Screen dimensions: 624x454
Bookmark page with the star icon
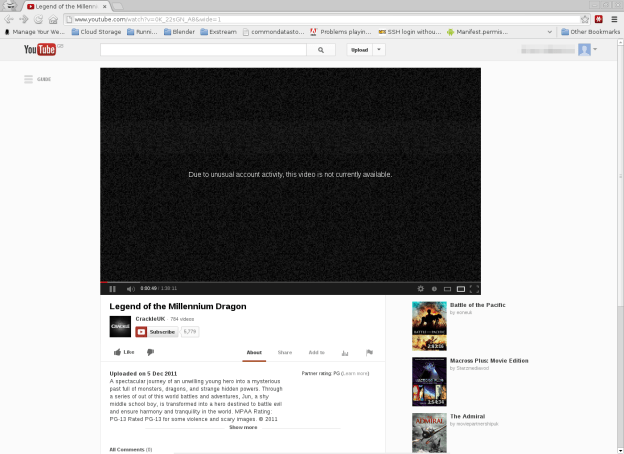[585, 19]
